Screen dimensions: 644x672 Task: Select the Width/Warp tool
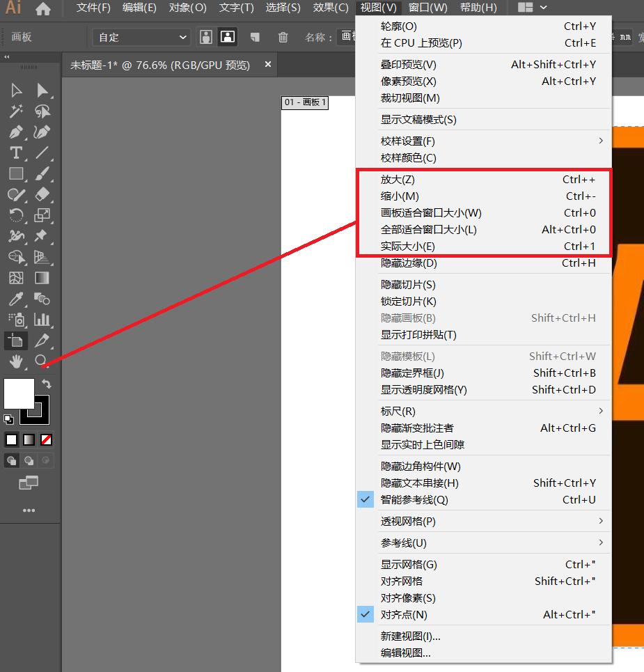[x=16, y=235]
